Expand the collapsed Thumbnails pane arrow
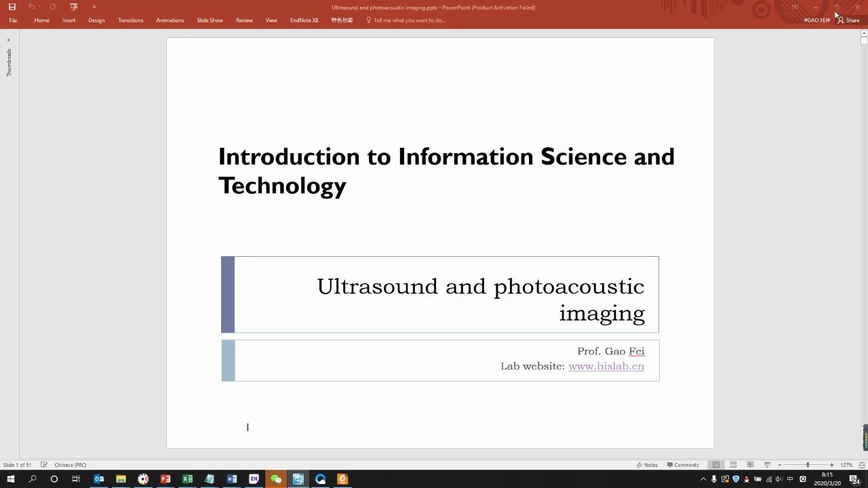 8,40
